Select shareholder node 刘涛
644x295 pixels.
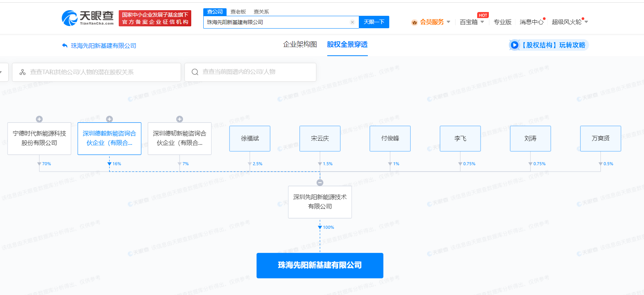tap(531, 138)
